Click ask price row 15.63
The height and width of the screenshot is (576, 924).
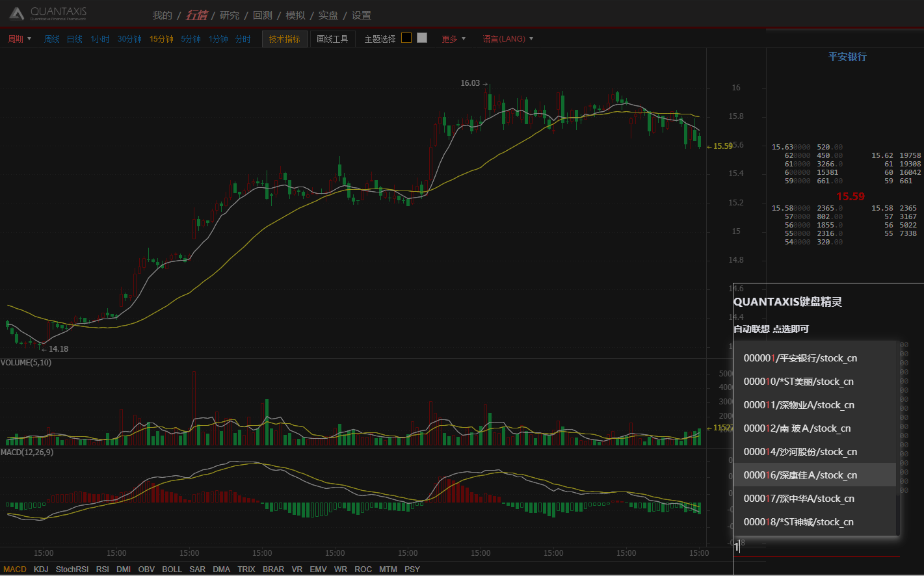point(807,148)
